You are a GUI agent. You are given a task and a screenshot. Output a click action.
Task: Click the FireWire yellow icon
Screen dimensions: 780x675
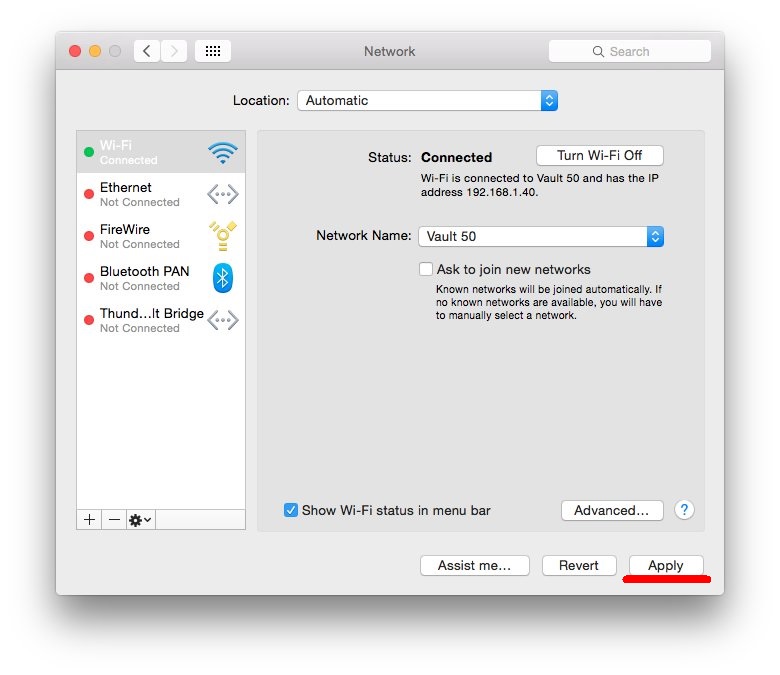(x=223, y=236)
